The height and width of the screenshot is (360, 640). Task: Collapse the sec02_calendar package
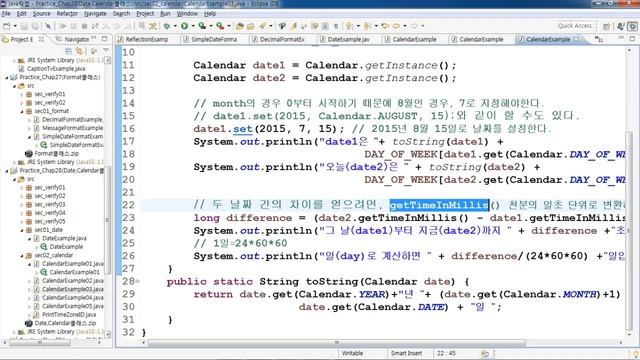coord(22,256)
